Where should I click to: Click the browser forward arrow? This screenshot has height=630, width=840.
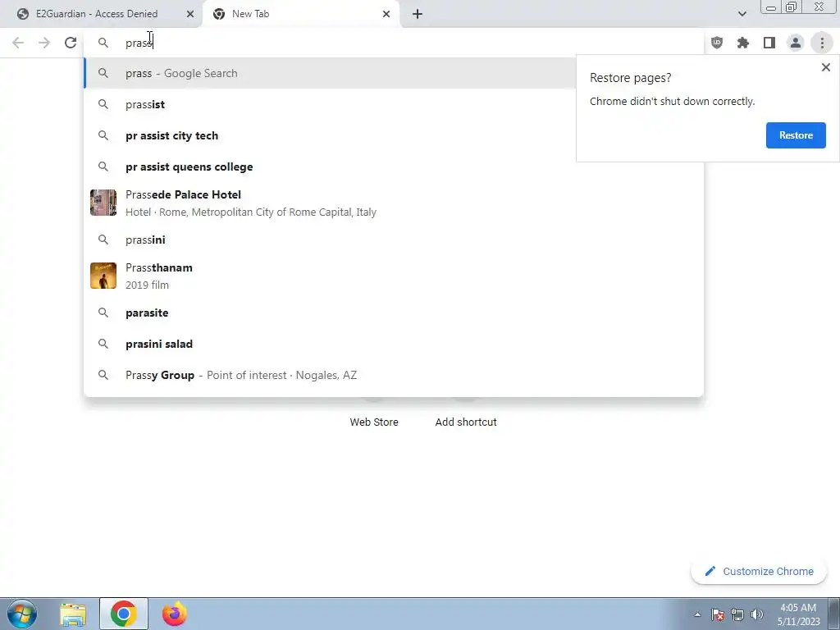pos(44,43)
